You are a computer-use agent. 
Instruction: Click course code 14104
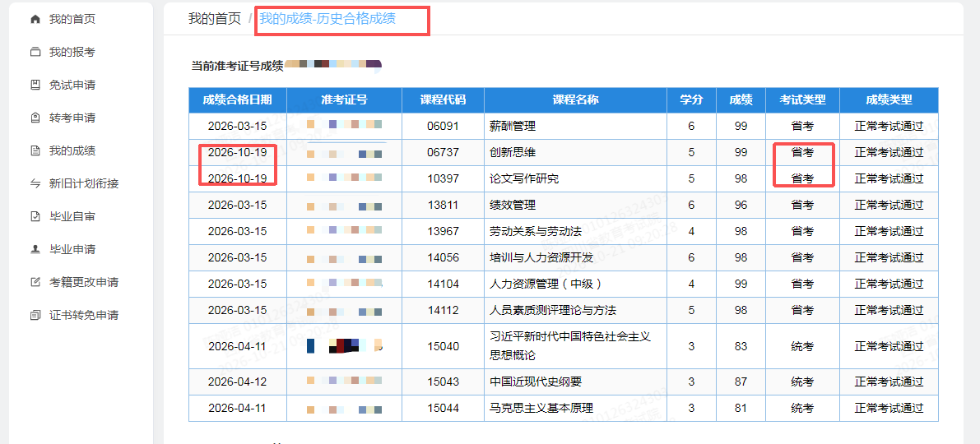click(444, 284)
